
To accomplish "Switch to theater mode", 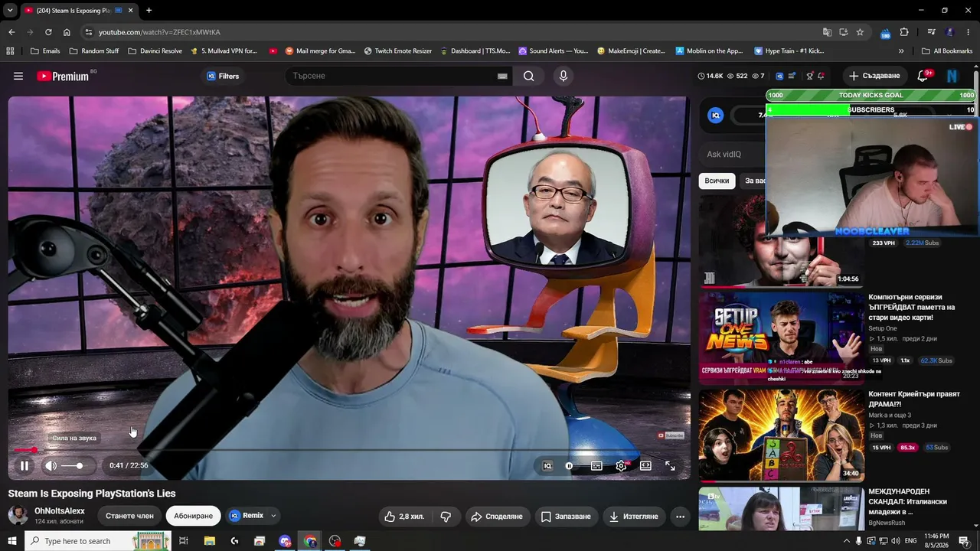I will click(645, 465).
